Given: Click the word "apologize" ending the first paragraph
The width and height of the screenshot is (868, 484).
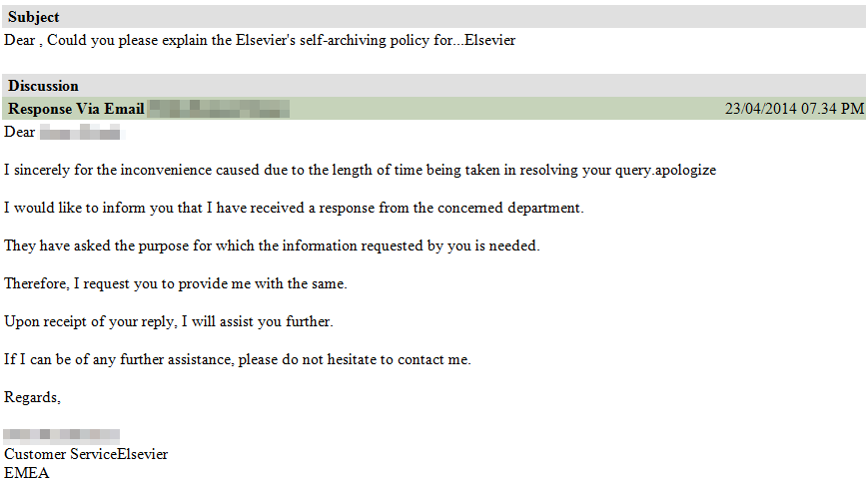Looking at the screenshot, I should coord(685,170).
